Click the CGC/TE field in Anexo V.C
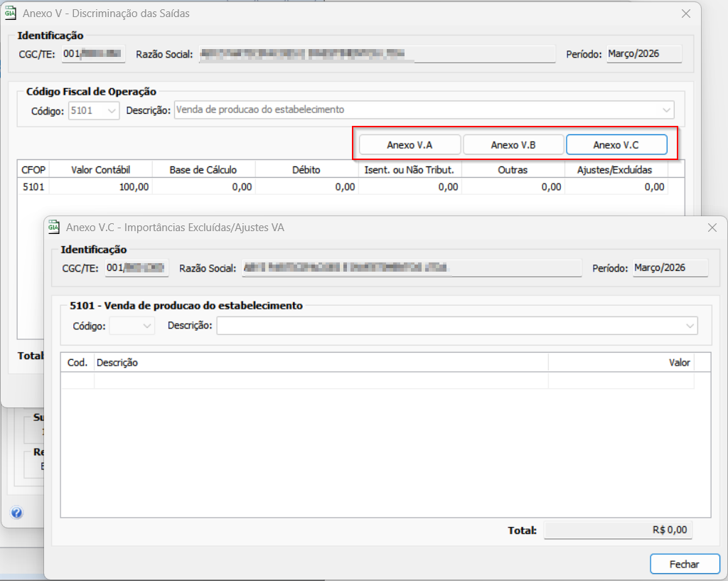The image size is (728, 581). tap(136, 268)
